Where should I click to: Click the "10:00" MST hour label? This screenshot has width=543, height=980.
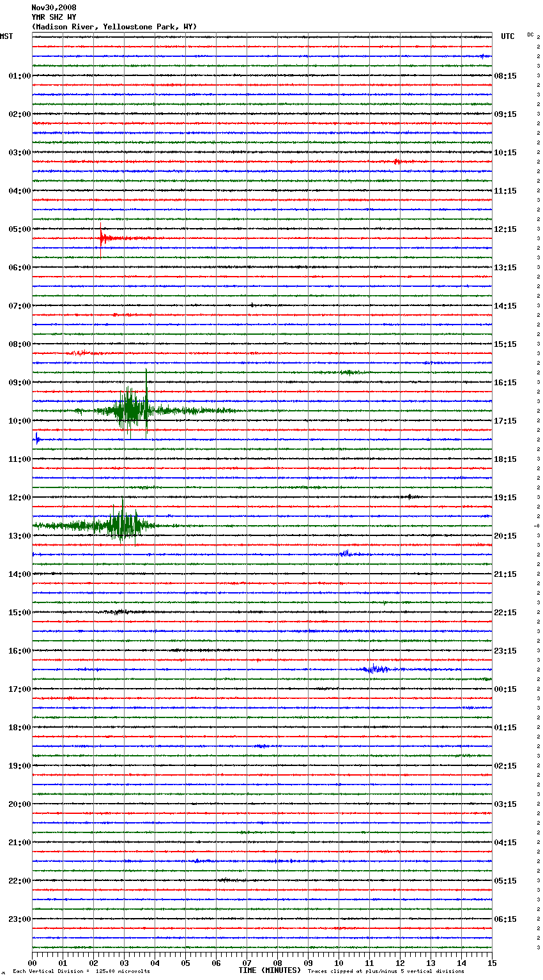[20, 421]
